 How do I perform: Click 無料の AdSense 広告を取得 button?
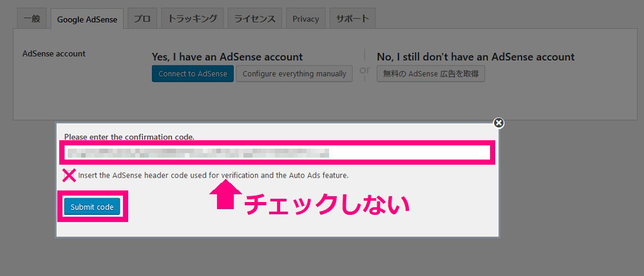tap(430, 74)
